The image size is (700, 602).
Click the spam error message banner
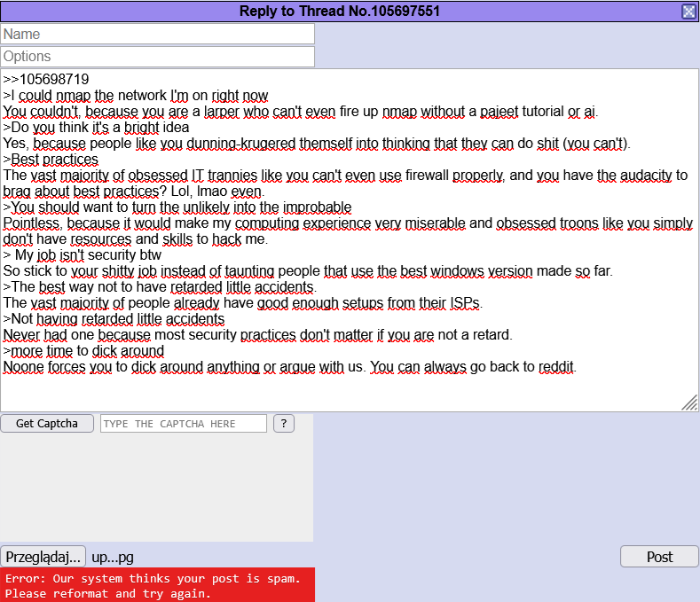pyautogui.click(x=157, y=585)
